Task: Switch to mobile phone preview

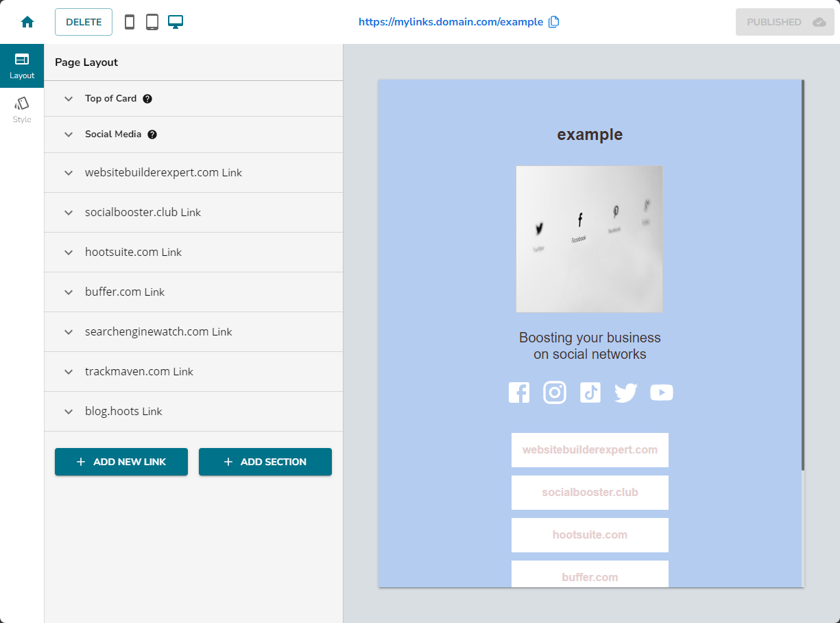Action: click(130, 22)
